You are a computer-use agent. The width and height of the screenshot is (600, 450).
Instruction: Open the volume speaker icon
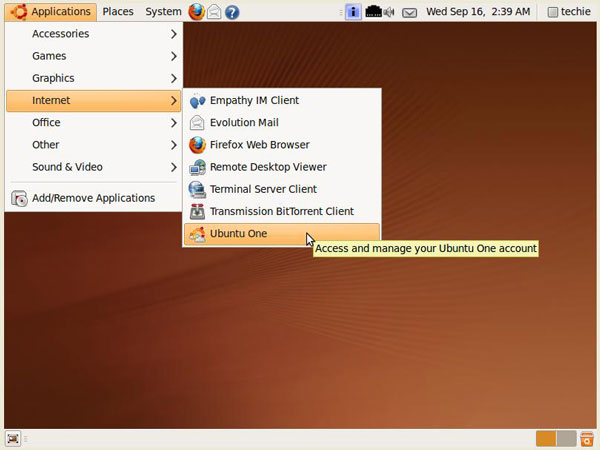[389, 12]
